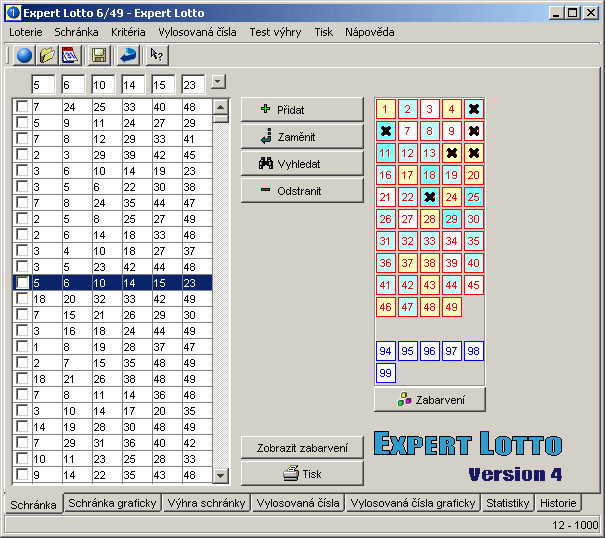Screen dimensions: 605x538
Task: Switch to the Historie tab
Action: pos(558,503)
